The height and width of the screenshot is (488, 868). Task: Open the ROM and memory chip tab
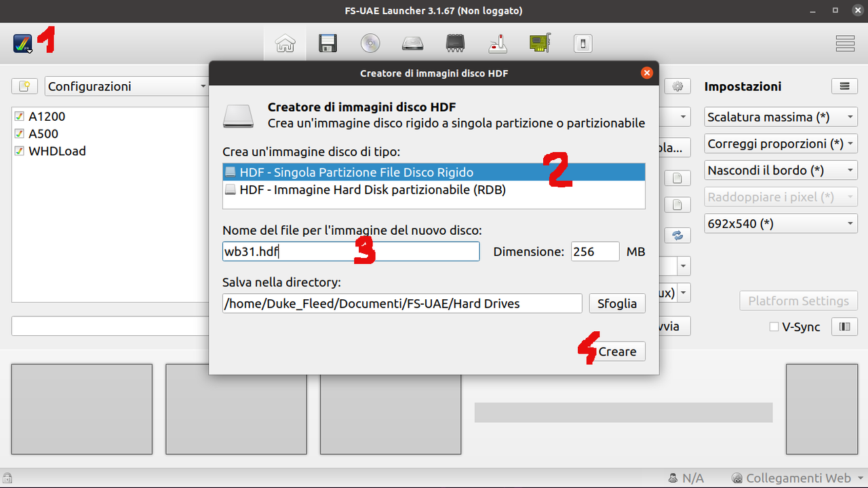(454, 44)
